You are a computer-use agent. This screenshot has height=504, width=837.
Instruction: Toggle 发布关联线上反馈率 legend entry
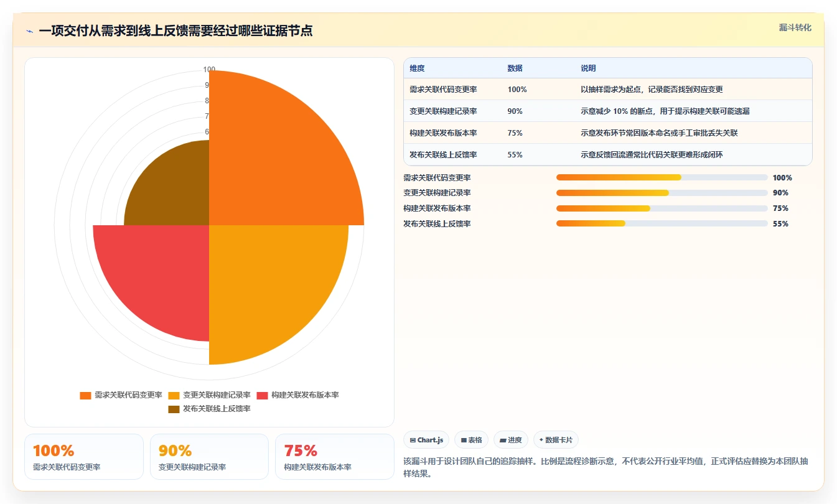point(210,409)
